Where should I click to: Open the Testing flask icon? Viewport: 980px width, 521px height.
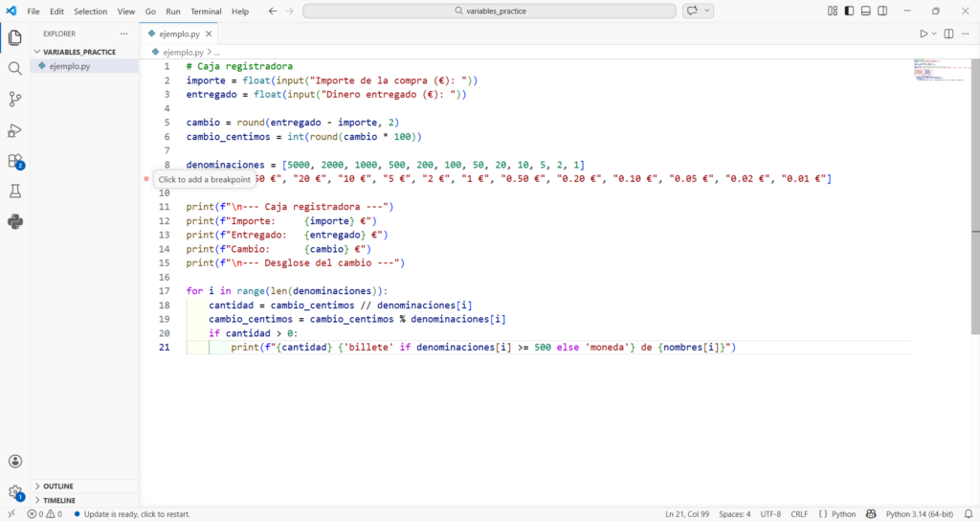click(14, 192)
